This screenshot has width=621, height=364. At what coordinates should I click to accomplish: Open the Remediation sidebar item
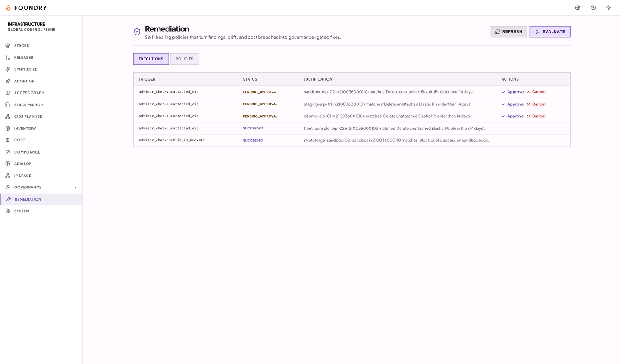[41, 199]
